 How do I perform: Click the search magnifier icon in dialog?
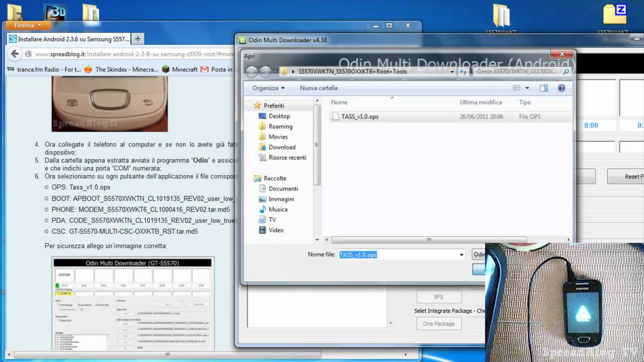pos(566,72)
